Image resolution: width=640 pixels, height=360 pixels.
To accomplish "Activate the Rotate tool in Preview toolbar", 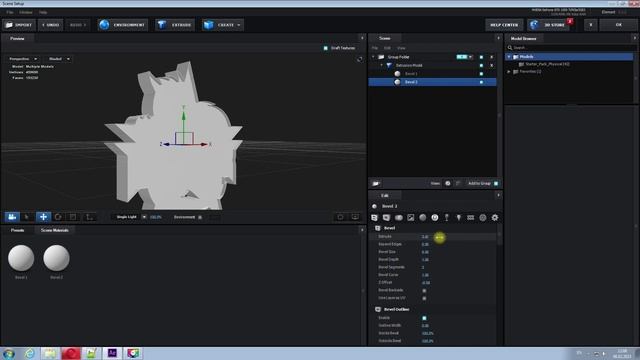I will point(58,217).
